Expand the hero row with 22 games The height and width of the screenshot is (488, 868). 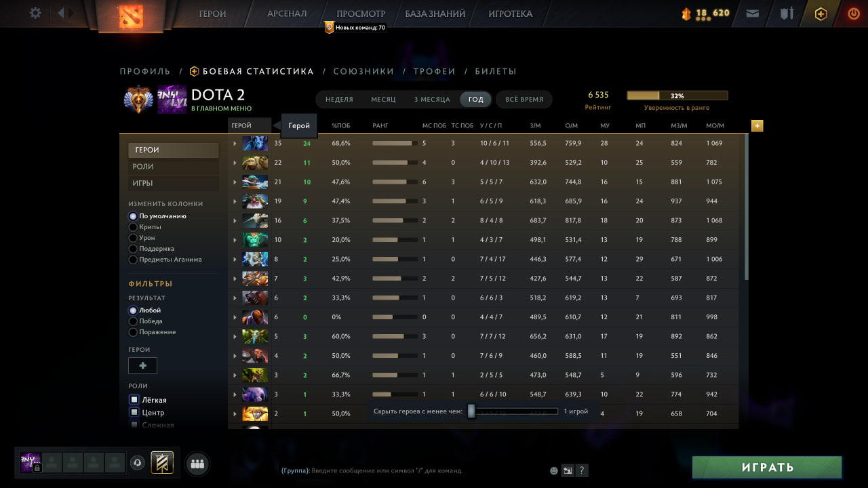[235, 163]
